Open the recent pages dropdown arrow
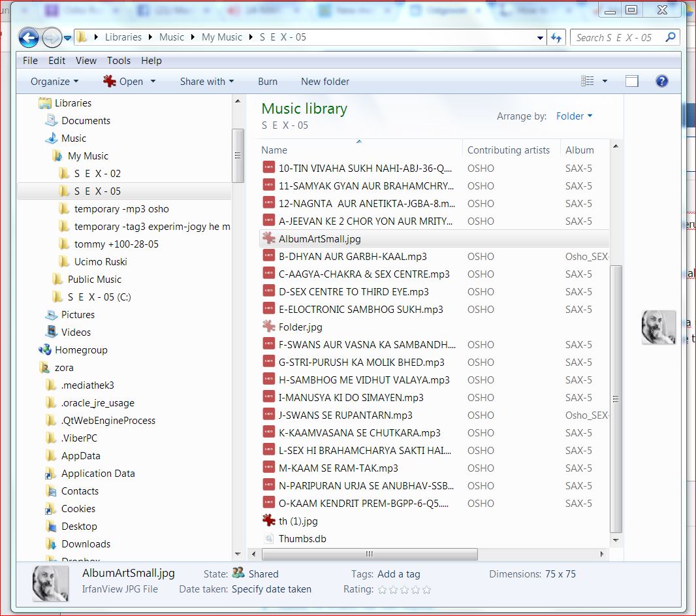This screenshot has height=616, width=696. click(x=67, y=38)
